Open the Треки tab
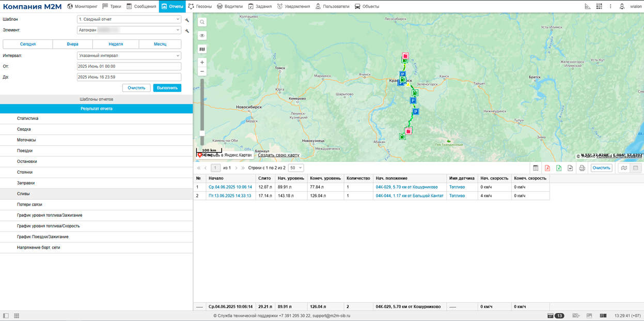Viewport: 644px width, 321px height. [112, 6]
